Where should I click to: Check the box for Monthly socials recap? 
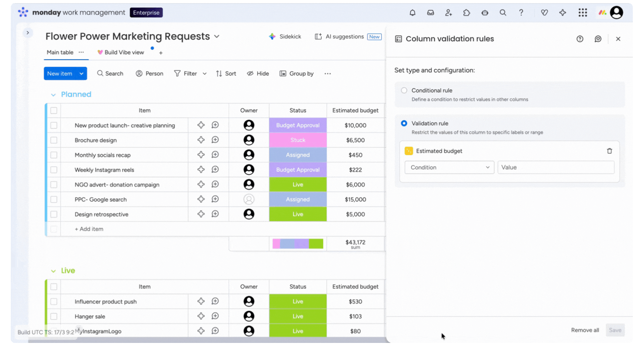[54, 155]
